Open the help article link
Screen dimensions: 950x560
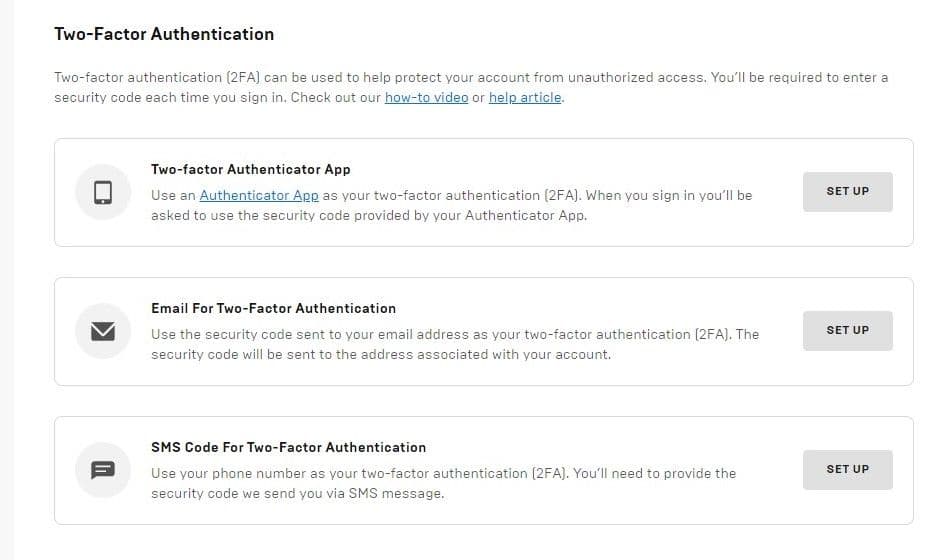tap(525, 98)
